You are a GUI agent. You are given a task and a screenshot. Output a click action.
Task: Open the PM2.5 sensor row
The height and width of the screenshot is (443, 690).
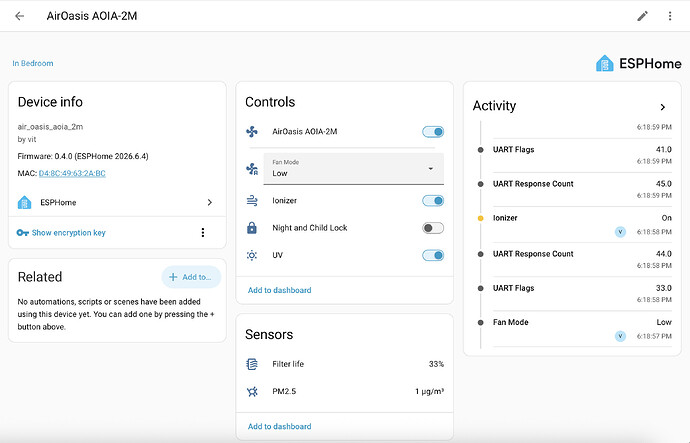click(345, 392)
